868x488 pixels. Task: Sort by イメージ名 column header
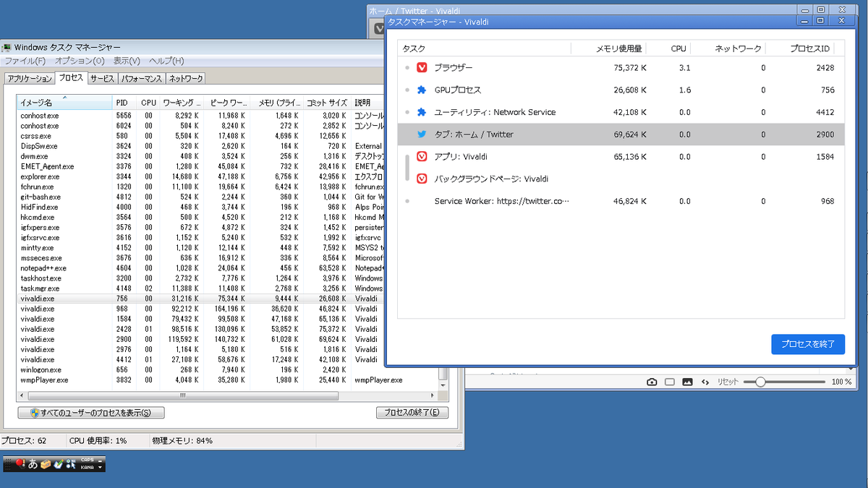[x=64, y=103]
